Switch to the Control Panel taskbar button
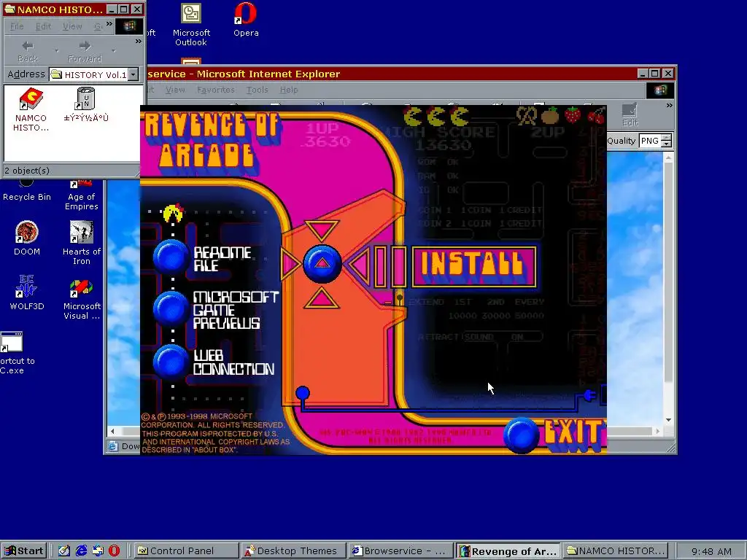Viewport: 747px width, 560px height. pos(186,551)
